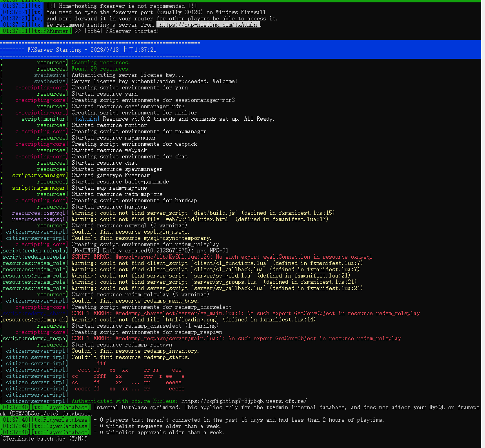Image resolution: width=485 pixels, height=448 pixels.
Task: Click the redemrp_respawn SCRIPT ERROR line
Action: tap(236, 338)
